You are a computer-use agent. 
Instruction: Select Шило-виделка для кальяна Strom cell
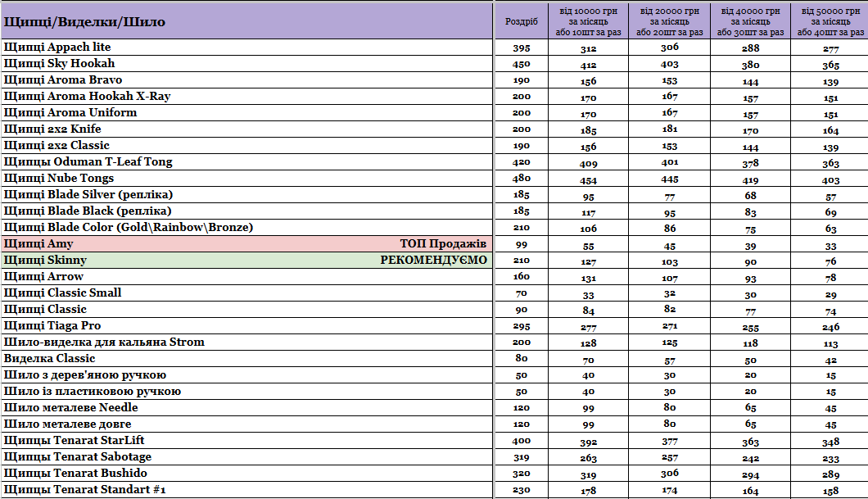pyautogui.click(x=104, y=342)
